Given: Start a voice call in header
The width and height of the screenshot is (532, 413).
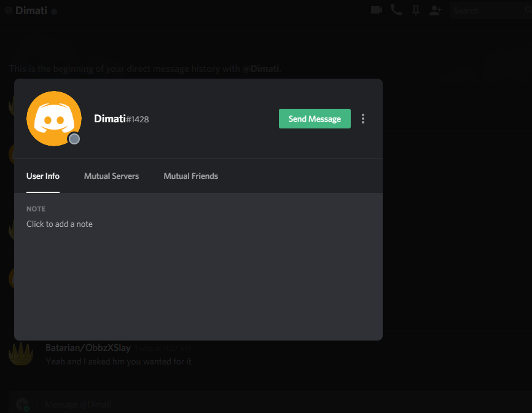Looking at the screenshot, I should coord(396,10).
